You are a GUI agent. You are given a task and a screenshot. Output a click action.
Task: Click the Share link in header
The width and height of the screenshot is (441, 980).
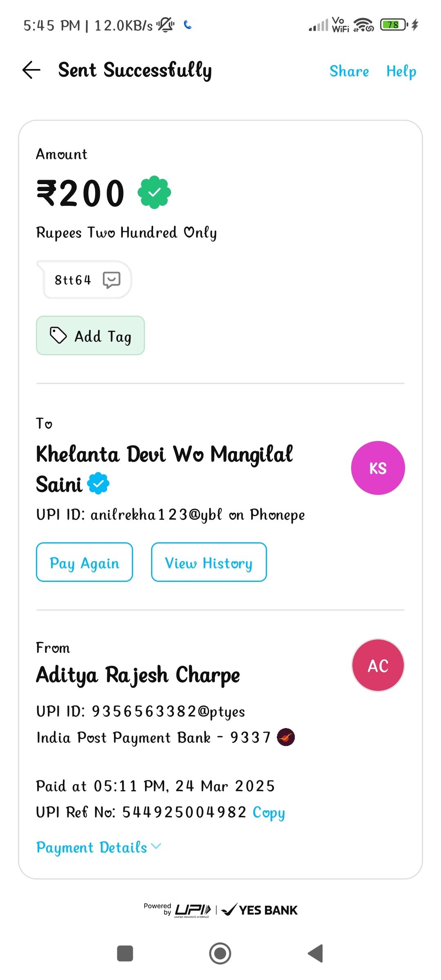(349, 71)
